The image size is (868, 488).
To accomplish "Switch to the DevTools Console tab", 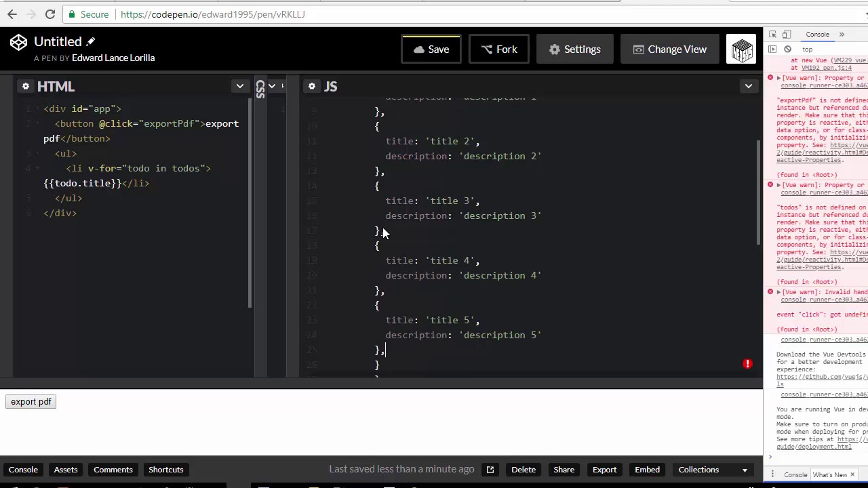I will (817, 35).
